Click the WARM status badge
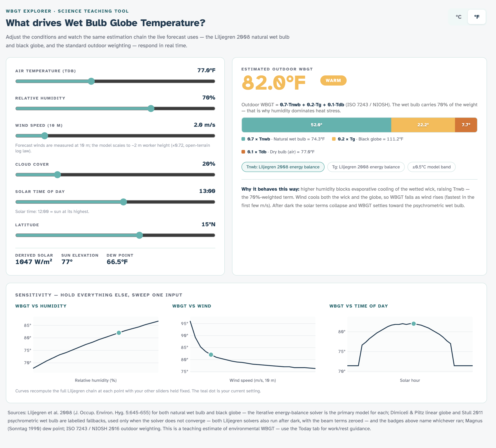 click(x=333, y=81)
